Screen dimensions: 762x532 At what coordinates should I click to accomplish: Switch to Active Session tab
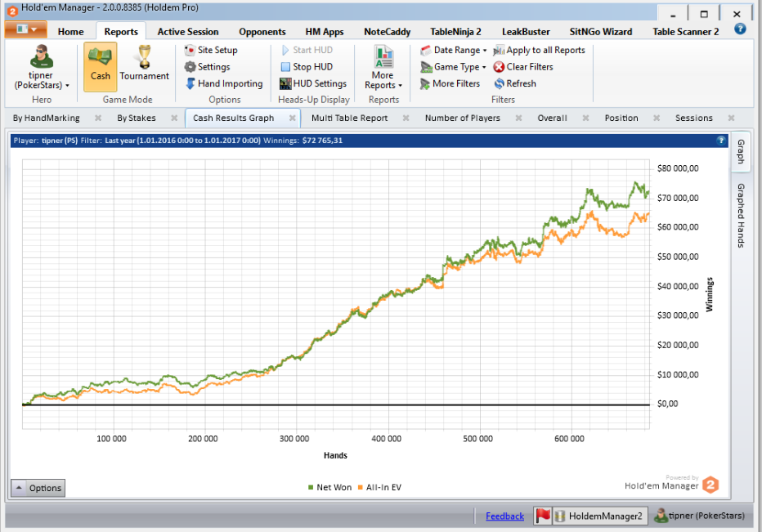[x=188, y=32]
